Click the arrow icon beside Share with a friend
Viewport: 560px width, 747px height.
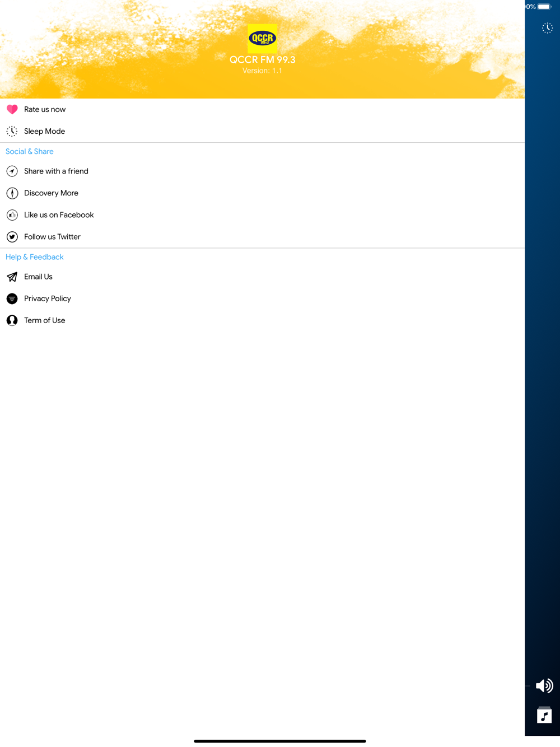pos(12,171)
